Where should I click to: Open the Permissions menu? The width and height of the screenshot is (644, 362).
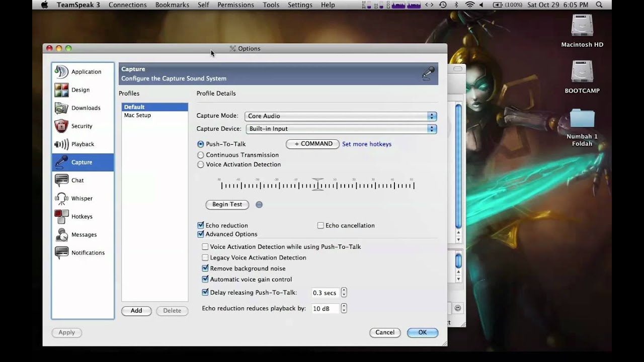point(235,5)
